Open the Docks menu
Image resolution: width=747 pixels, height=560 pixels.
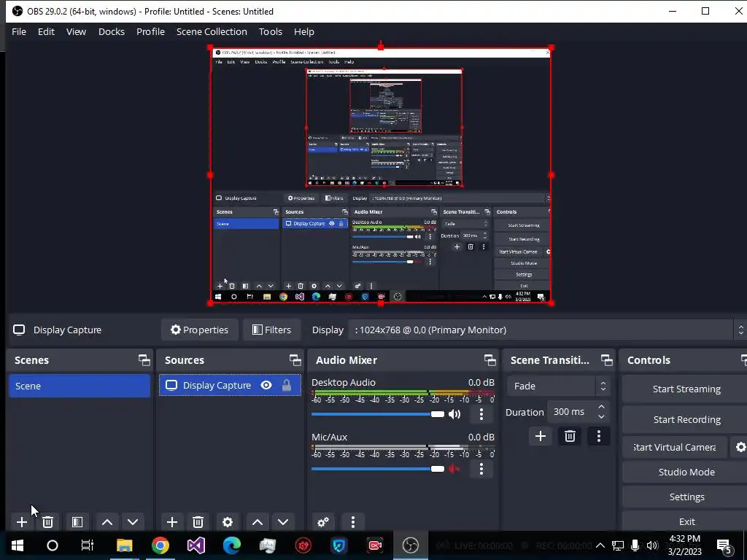coord(112,31)
